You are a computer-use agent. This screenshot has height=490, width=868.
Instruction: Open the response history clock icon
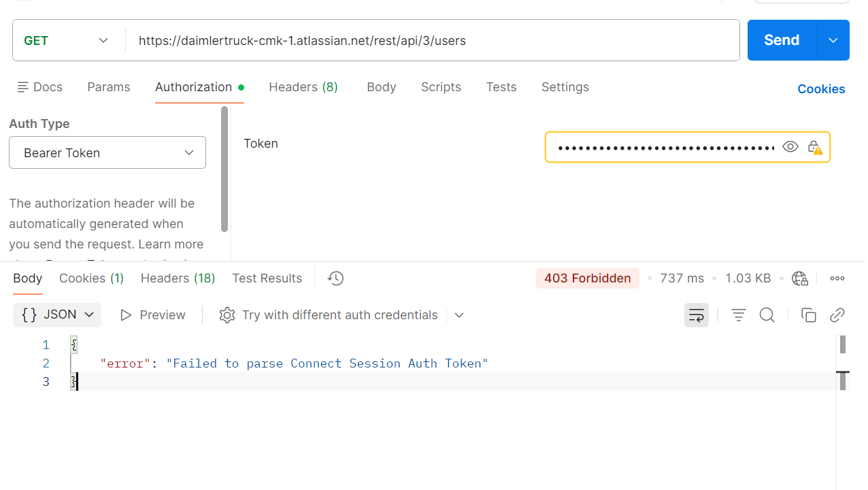click(x=335, y=278)
